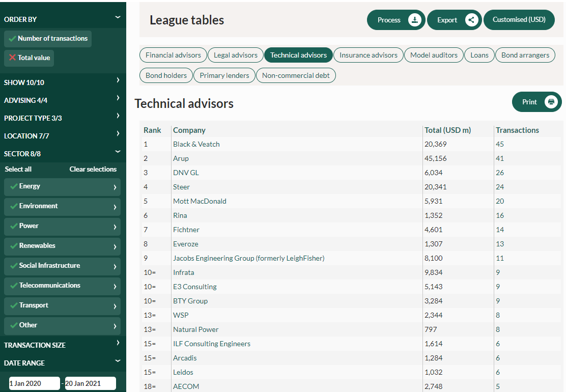Click the Company column header
566x392 pixels.
tap(189, 130)
